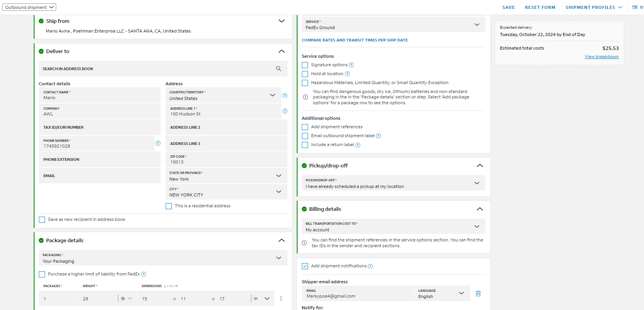Screen dimensions: 644x310
Task: Expand the Ship from section
Action: point(282,21)
